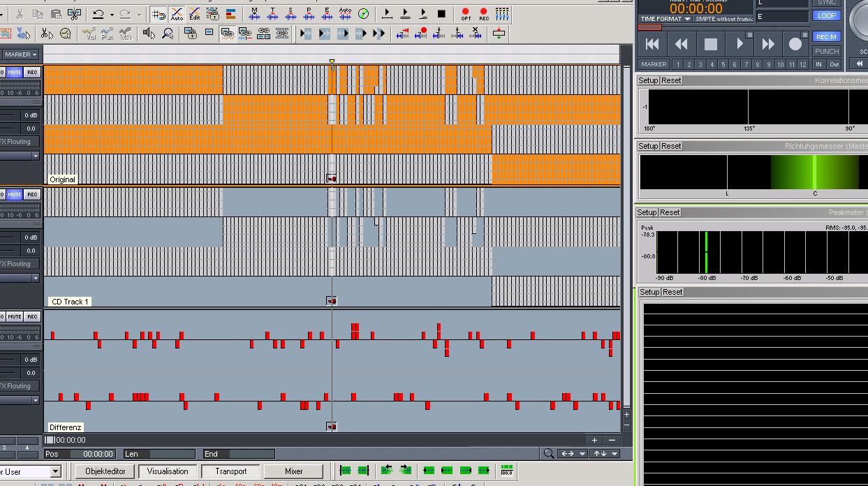Click the transport play button
Viewport: 868px width, 486px height.
pyautogui.click(x=739, y=45)
